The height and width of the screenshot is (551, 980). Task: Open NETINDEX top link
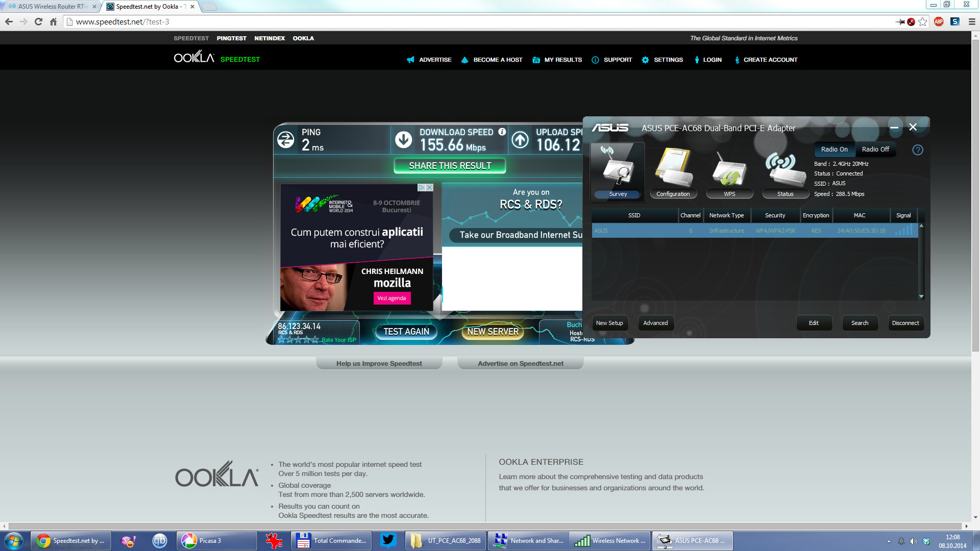pyautogui.click(x=269, y=38)
